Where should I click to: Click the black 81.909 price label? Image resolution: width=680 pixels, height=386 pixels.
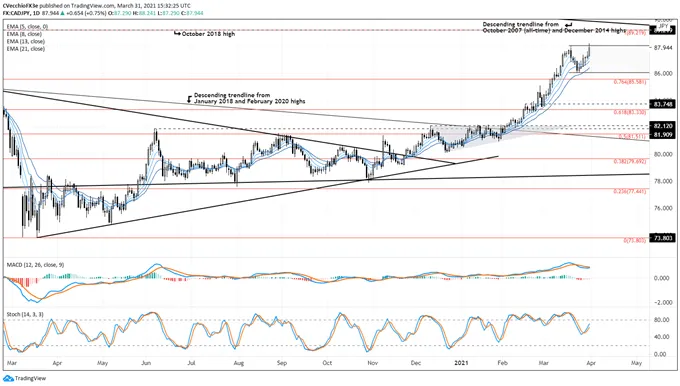pos(662,134)
